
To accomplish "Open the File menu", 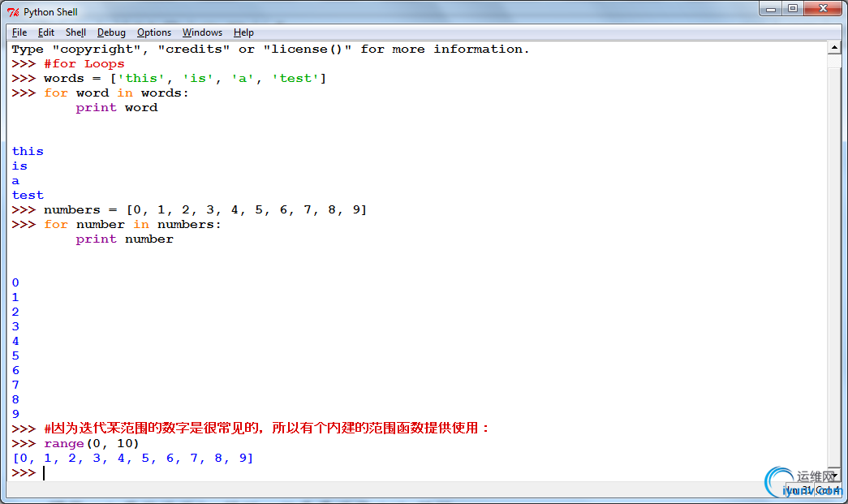I will coord(19,32).
